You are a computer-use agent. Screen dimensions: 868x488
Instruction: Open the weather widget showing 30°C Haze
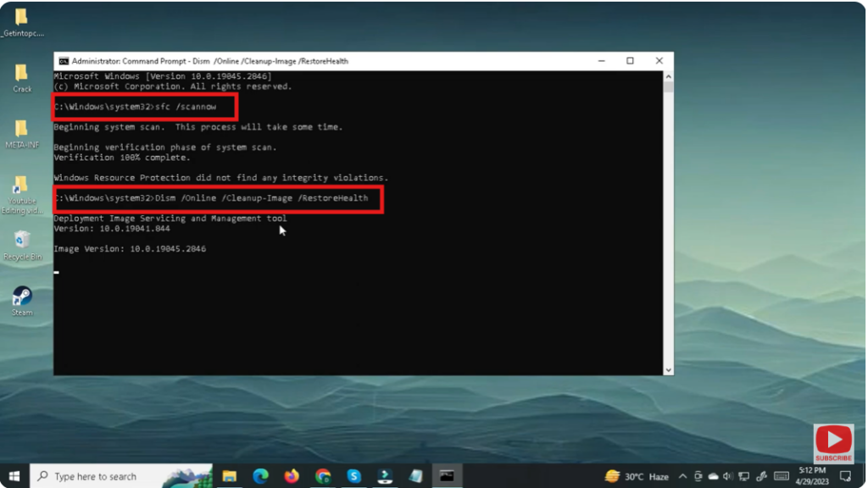(x=637, y=476)
